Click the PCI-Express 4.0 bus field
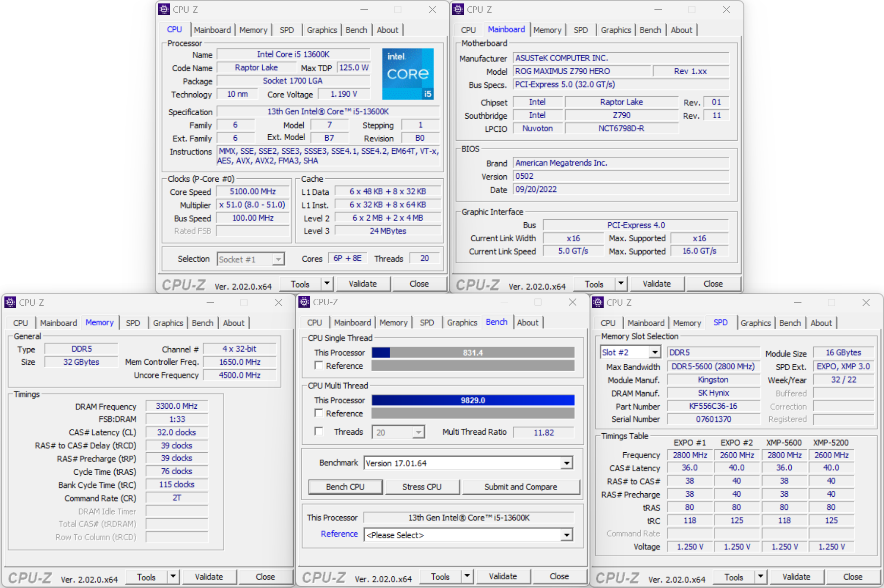The height and width of the screenshot is (588, 884). click(x=636, y=225)
